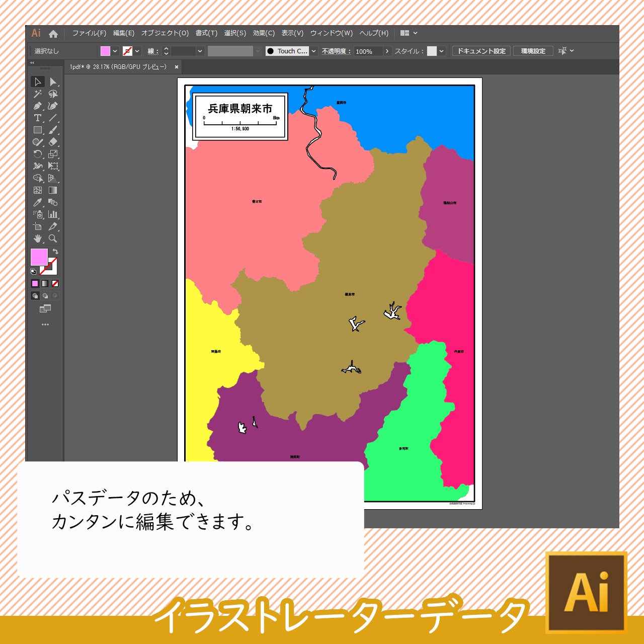Image resolution: width=644 pixels, height=644 pixels.
Task: Open the 選択(S) menu
Action: point(235,33)
